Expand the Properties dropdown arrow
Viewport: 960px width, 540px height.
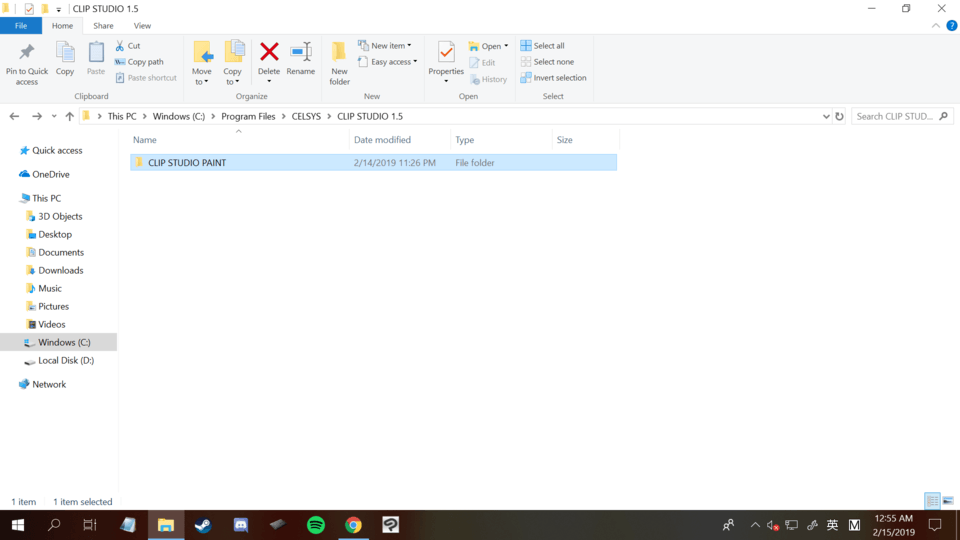click(446, 81)
